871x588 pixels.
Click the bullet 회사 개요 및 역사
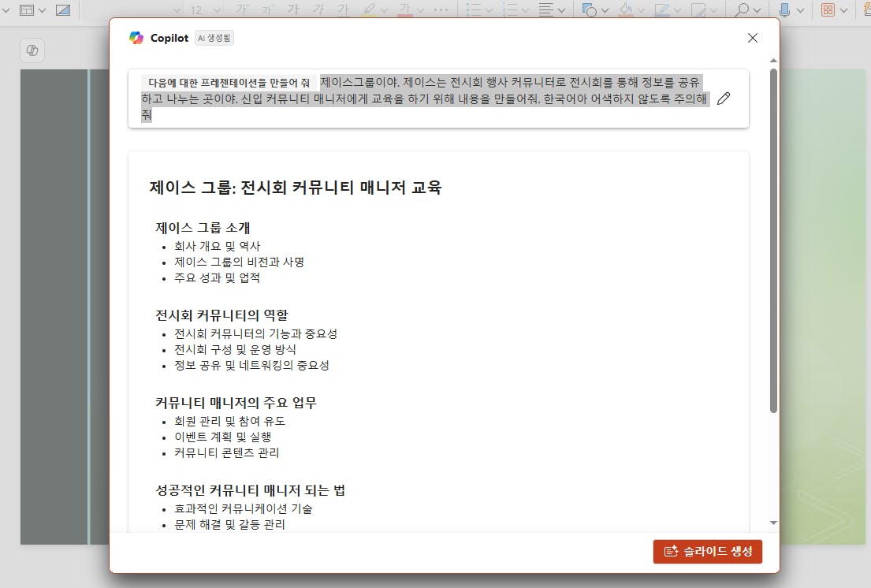pos(218,246)
